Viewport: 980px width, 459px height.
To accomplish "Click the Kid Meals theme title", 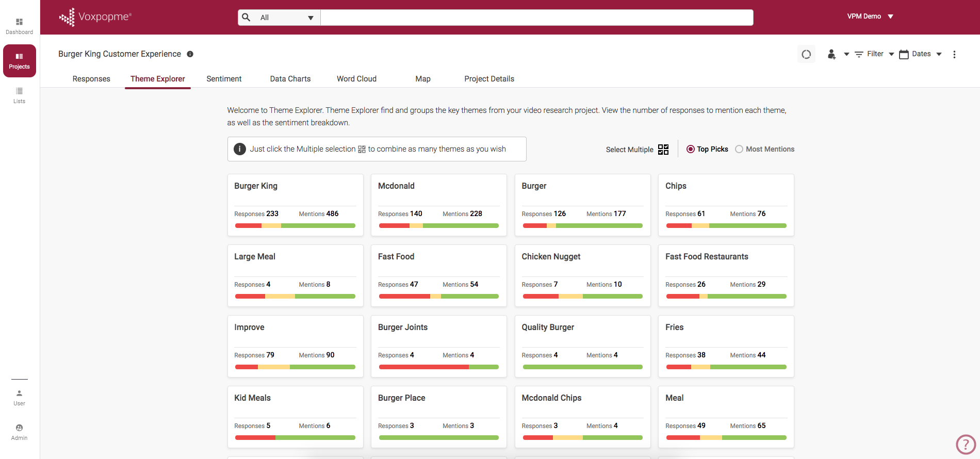I will (x=252, y=398).
